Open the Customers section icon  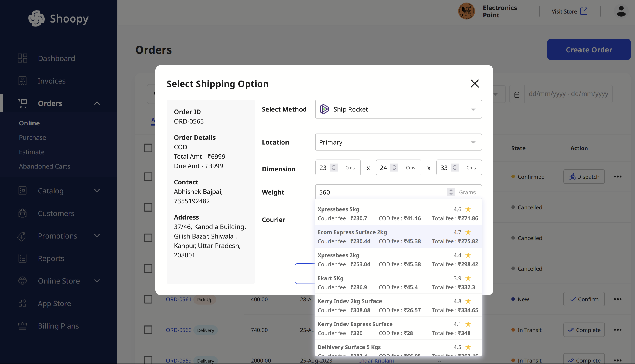click(x=22, y=213)
